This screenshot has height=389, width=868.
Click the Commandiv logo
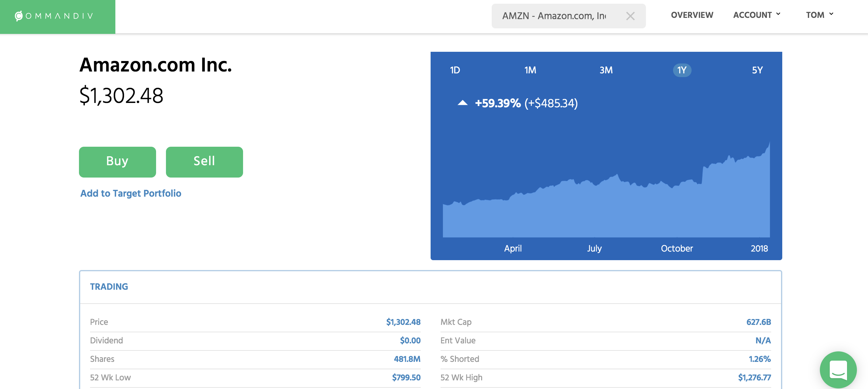point(54,16)
